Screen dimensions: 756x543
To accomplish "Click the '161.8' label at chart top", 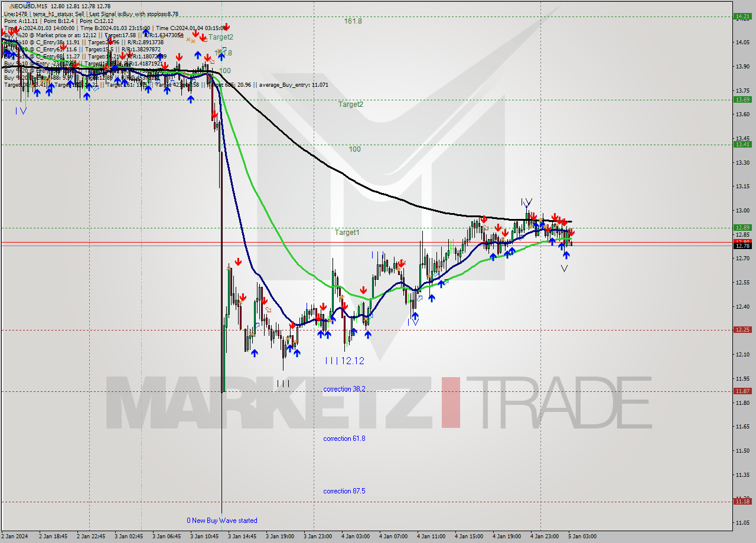I will (353, 21).
